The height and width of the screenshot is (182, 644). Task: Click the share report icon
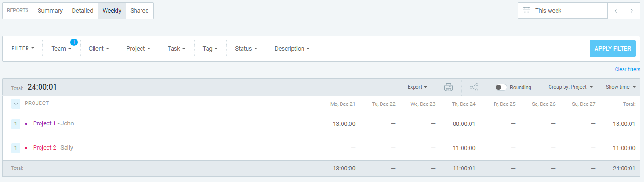[x=474, y=87]
